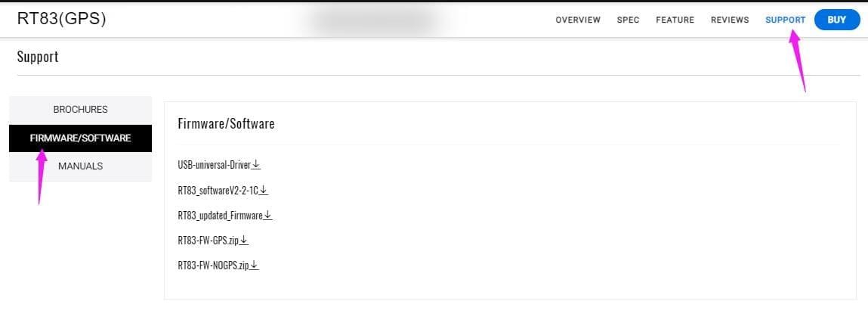Click the RT83(GPS) product title
868x326 pixels.
61,19
